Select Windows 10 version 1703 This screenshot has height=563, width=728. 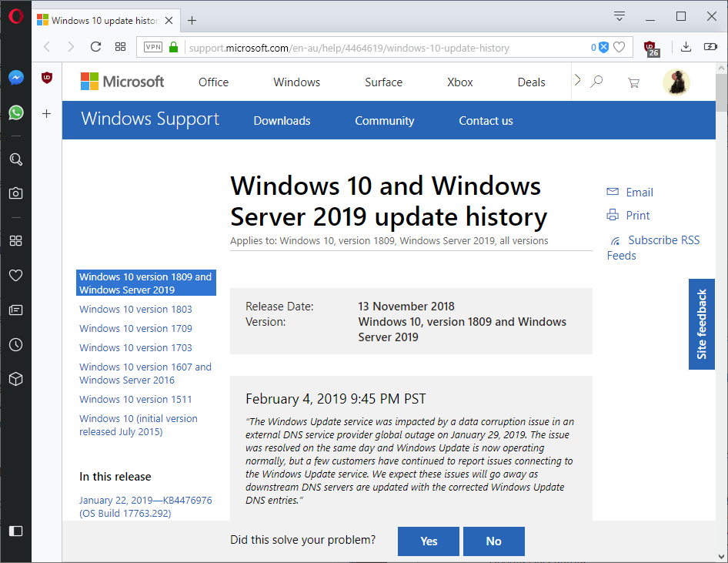(x=135, y=347)
